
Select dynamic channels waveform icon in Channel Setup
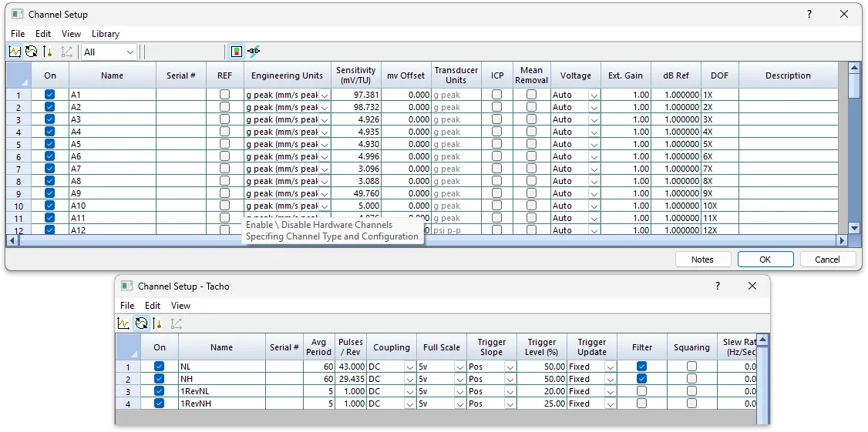tap(15, 52)
